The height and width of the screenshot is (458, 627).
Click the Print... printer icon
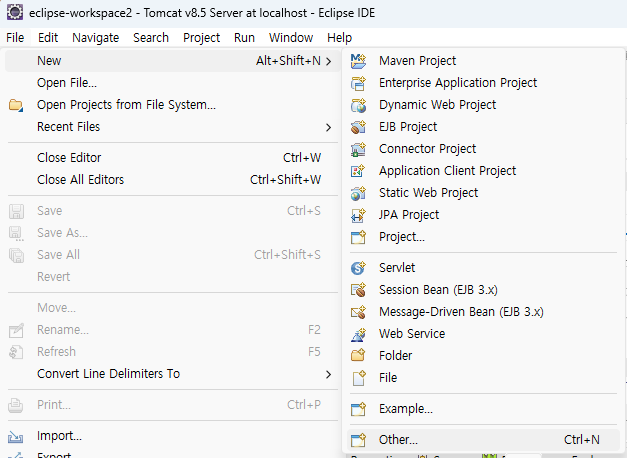(16, 405)
